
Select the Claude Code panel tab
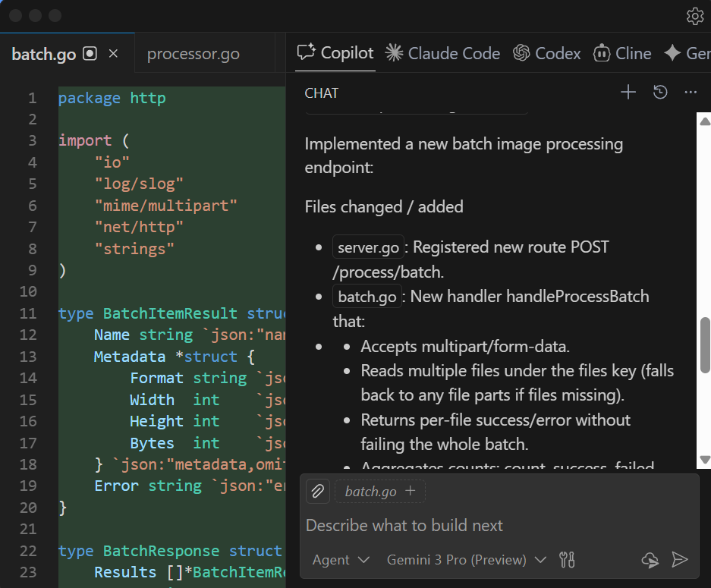pyautogui.click(x=442, y=53)
